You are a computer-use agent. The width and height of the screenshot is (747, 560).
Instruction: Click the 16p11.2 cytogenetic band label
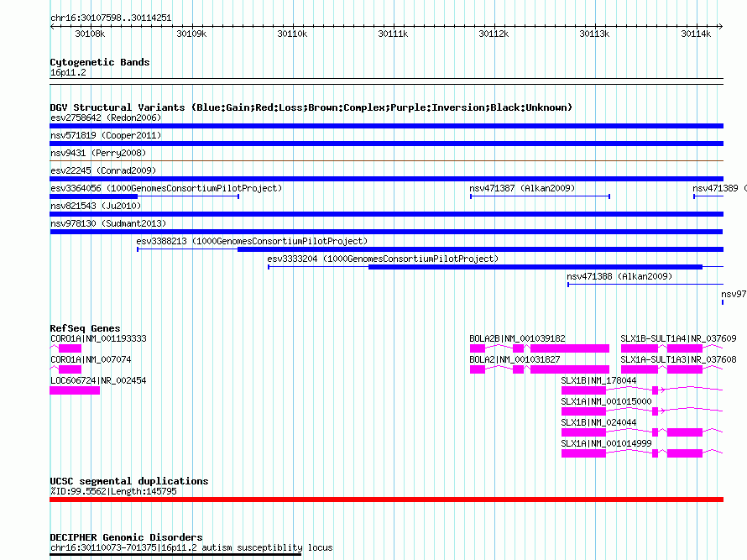pos(68,72)
